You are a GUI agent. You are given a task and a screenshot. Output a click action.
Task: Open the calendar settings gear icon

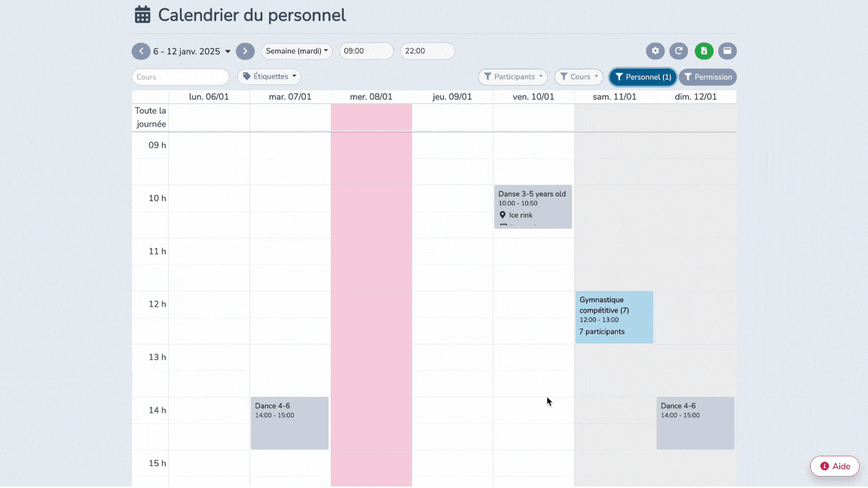pyautogui.click(x=655, y=50)
